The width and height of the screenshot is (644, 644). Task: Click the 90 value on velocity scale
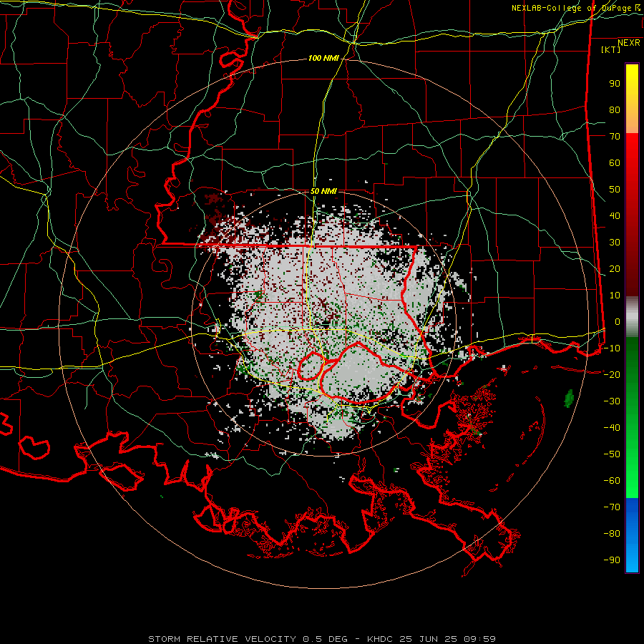[615, 84]
